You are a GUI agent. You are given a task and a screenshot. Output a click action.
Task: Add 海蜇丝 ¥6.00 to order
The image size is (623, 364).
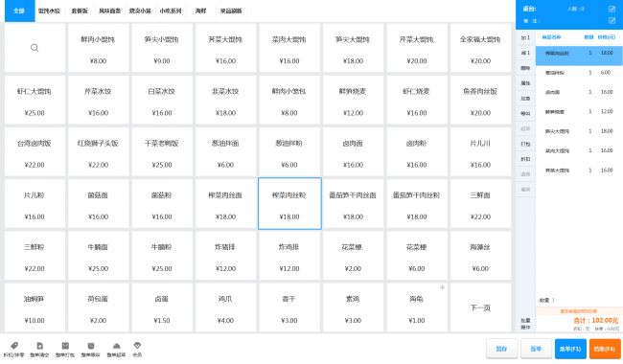tap(480, 256)
